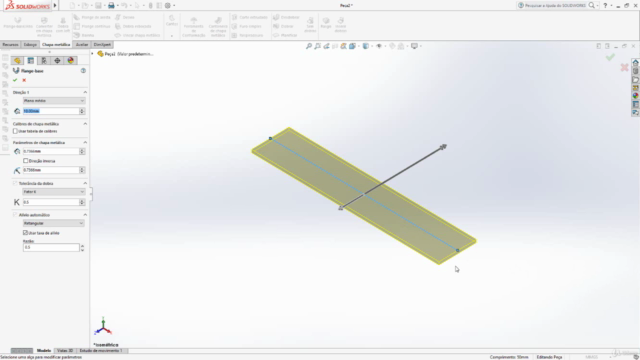Open the View Settings monitor icon
This screenshot has height=360, width=640.
[415, 46]
